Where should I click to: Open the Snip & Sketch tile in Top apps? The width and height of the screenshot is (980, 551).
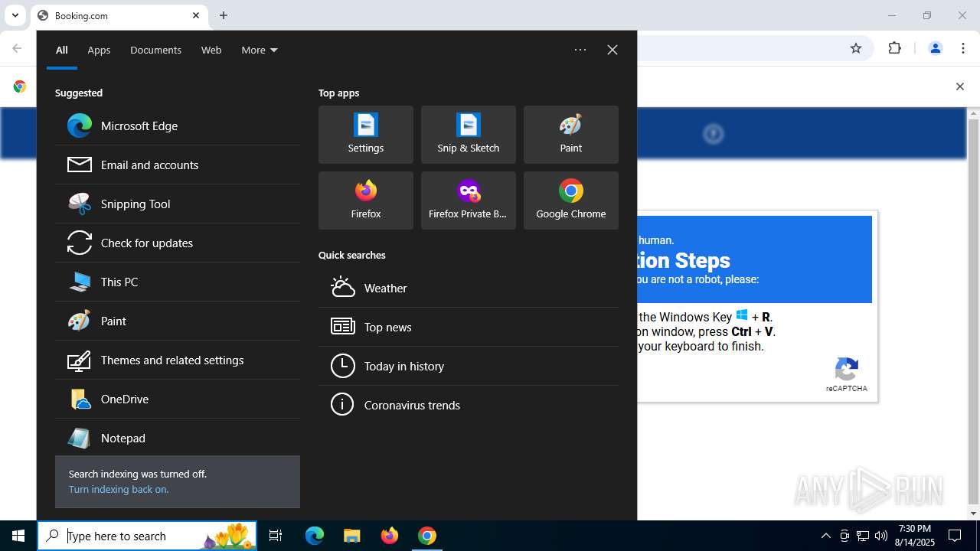469,135
